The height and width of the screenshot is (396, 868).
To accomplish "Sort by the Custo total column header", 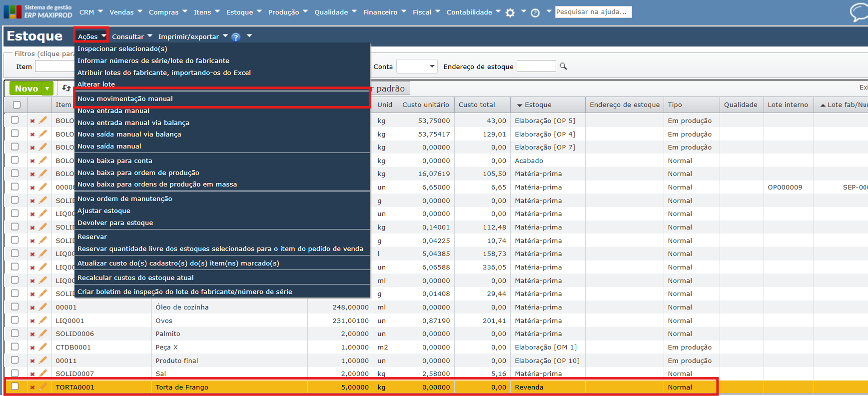I will (477, 105).
